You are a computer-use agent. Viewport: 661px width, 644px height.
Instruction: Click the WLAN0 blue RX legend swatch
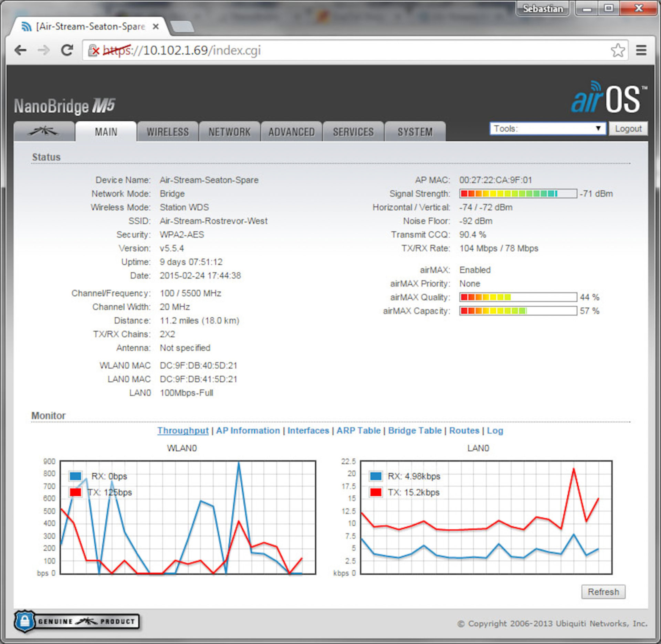[x=75, y=476]
